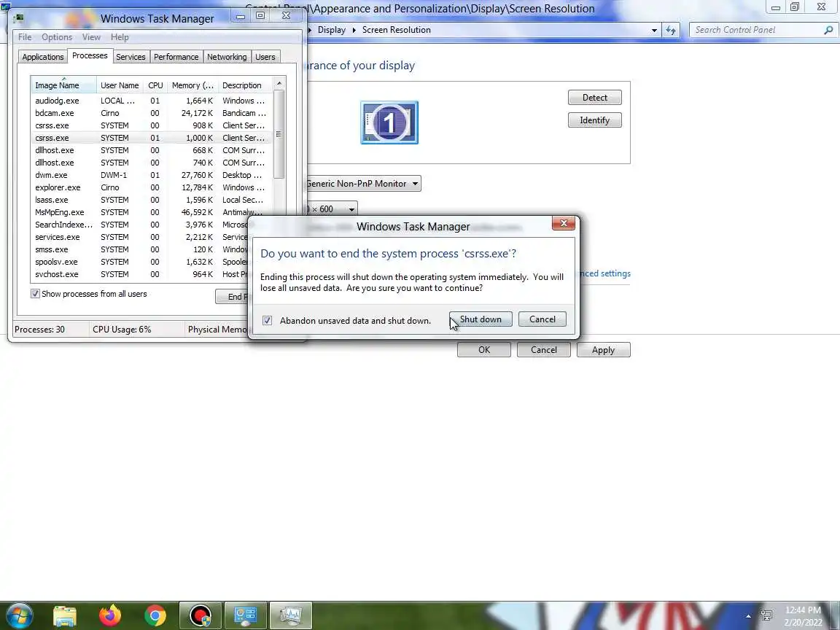The width and height of the screenshot is (840, 630).
Task: Click Identify in Screen Resolution window
Action: pos(595,120)
